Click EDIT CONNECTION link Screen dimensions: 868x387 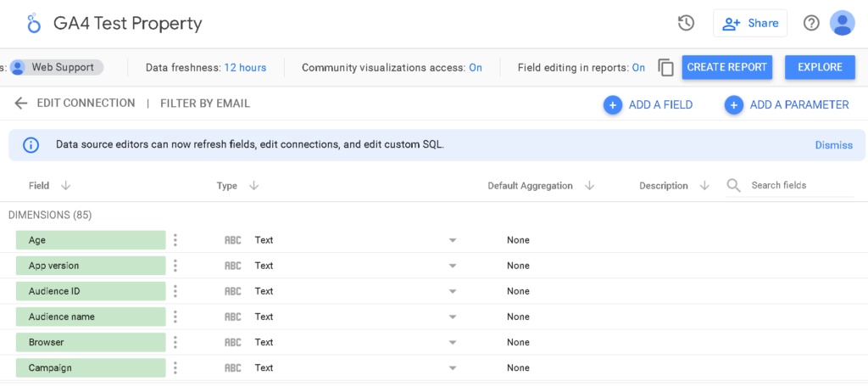pyautogui.click(x=86, y=104)
